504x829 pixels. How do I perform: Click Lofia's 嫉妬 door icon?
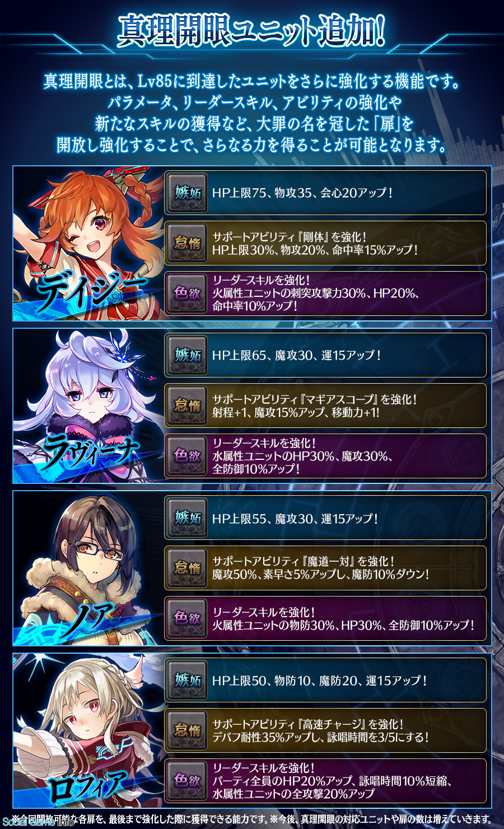pyautogui.click(x=188, y=680)
